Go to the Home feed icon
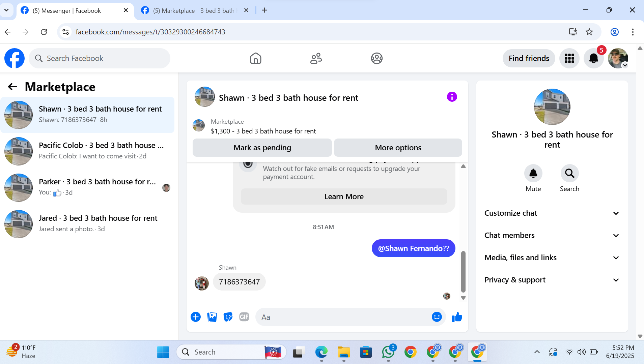 point(256,58)
